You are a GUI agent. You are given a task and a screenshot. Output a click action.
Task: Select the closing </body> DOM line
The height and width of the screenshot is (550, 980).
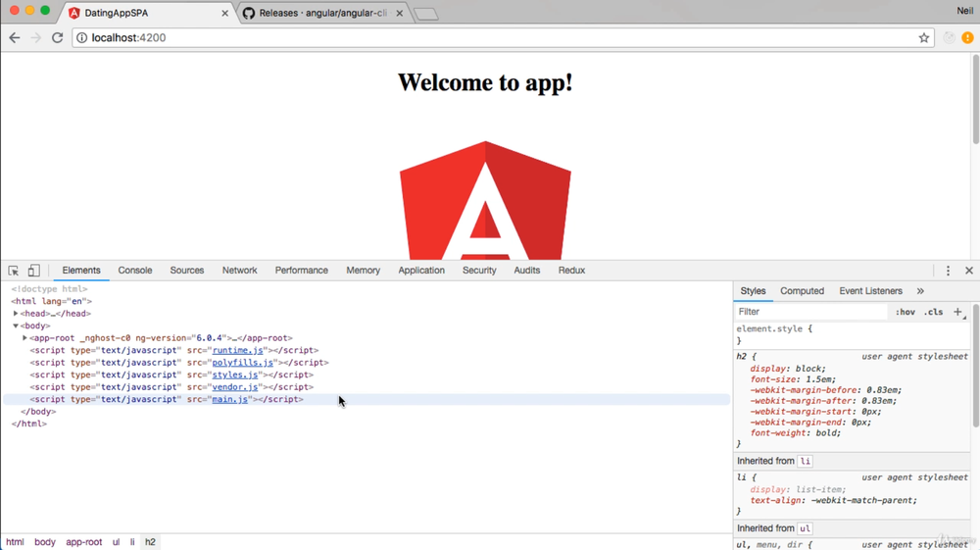click(x=38, y=411)
